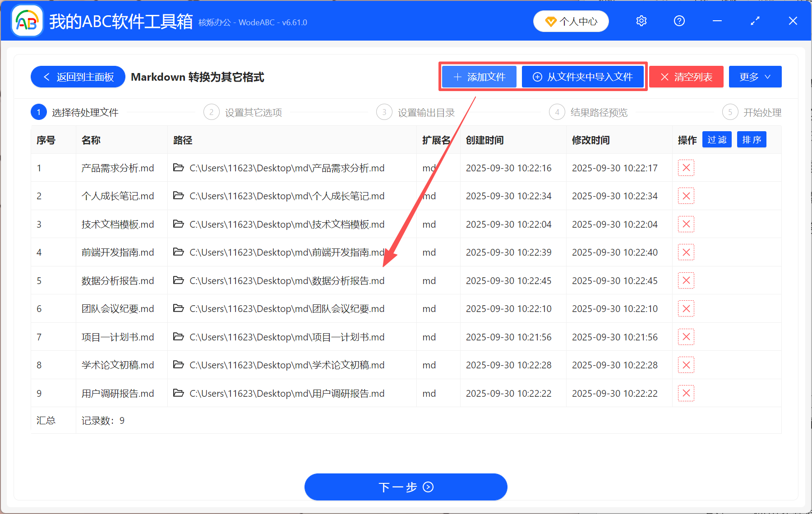Delete 团队会议纪要.md using red X icon
The width and height of the screenshot is (812, 514).
(686, 308)
